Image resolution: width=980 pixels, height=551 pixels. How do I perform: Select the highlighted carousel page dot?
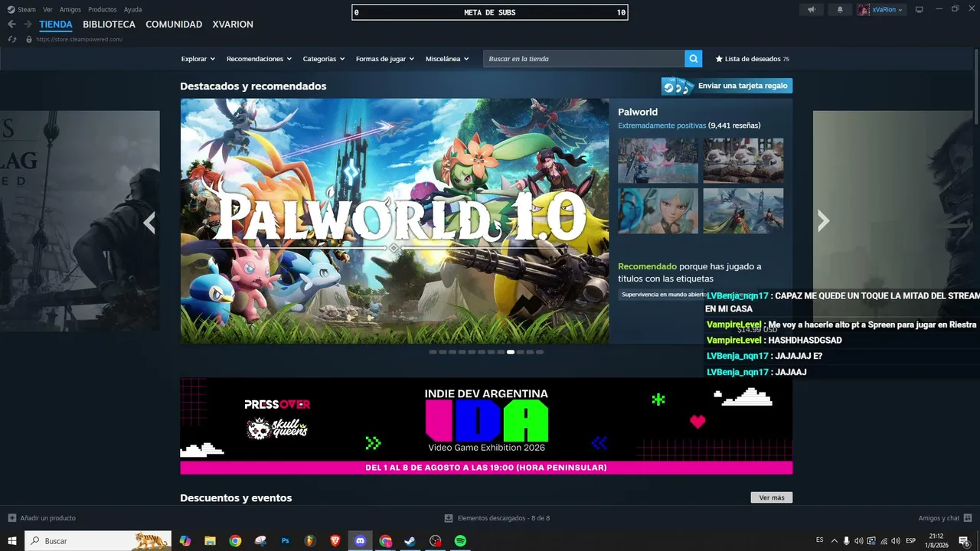coord(511,352)
